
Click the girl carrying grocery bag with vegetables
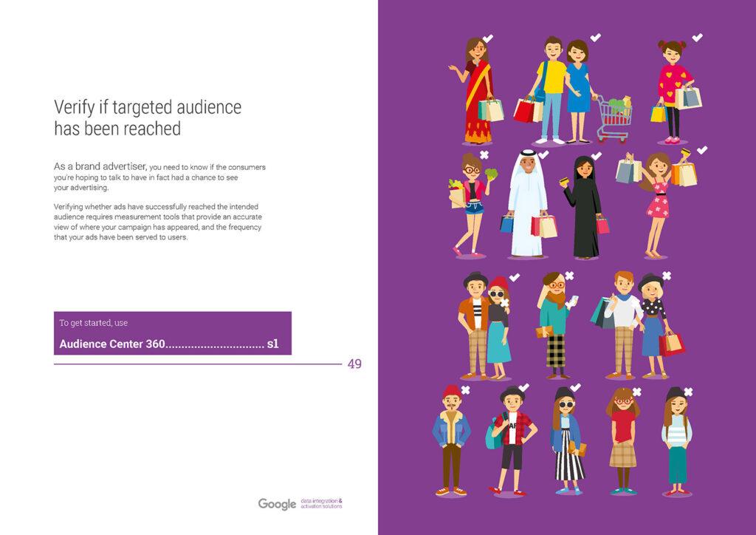coord(467,203)
